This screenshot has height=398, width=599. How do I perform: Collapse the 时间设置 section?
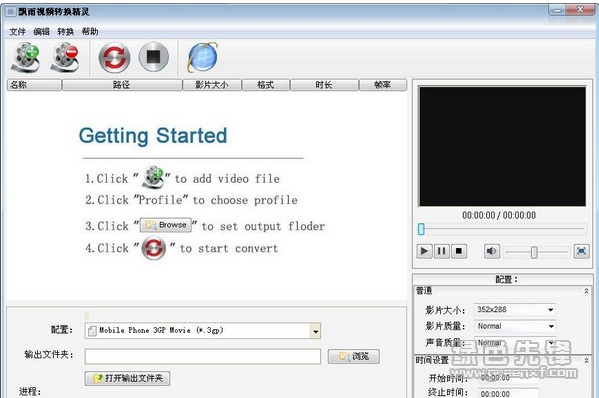586,360
